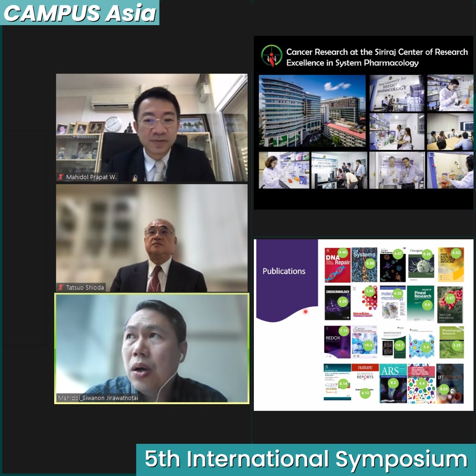Click the red laser pointer dot on the Publications slide
The image size is (476, 476).
point(305,312)
